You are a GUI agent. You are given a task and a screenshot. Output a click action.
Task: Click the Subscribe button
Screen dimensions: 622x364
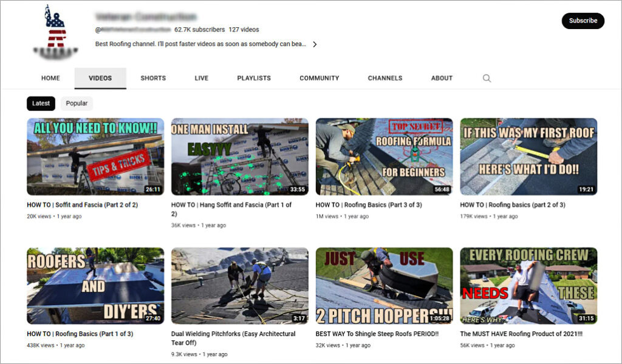pyautogui.click(x=582, y=20)
